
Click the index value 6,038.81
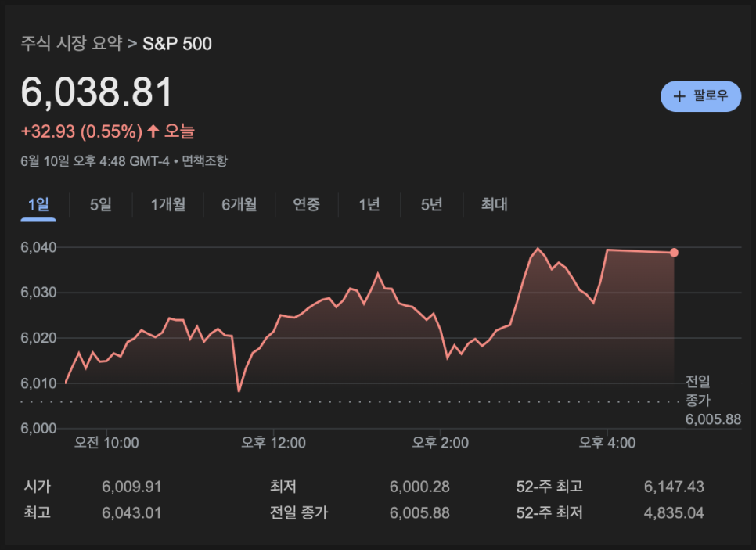tap(96, 92)
